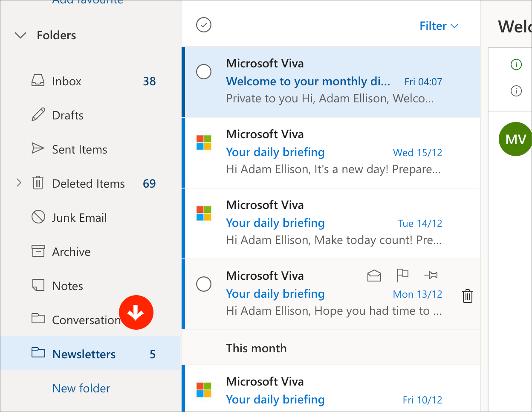Open the Fri 10/12 daily briefing subject
532x412 pixels.
[275, 400]
